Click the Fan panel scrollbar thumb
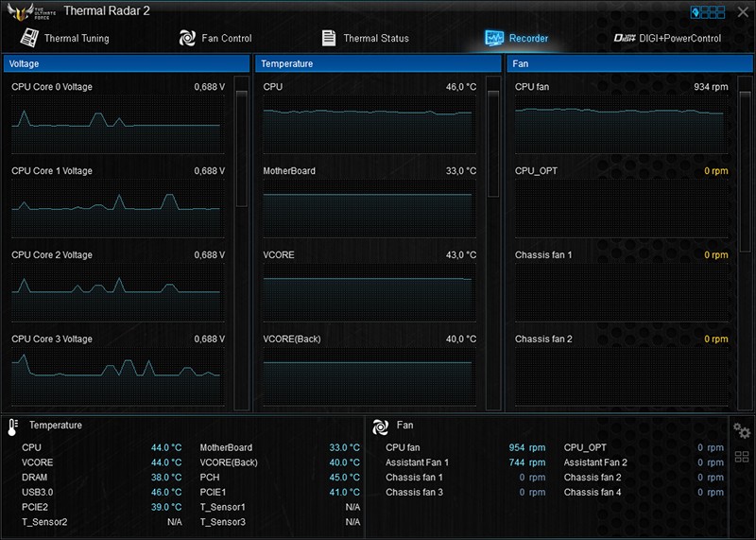756x540 pixels. [745, 170]
